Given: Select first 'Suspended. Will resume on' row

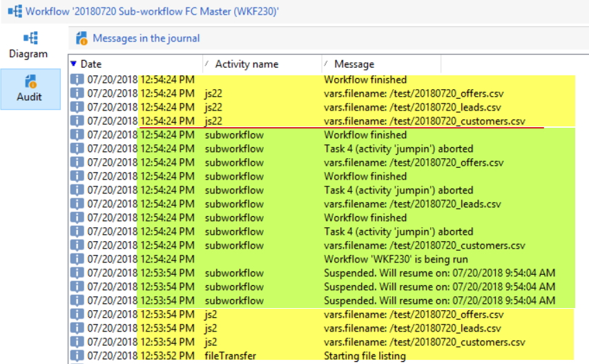Looking at the screenshot, I should point(439,273).
